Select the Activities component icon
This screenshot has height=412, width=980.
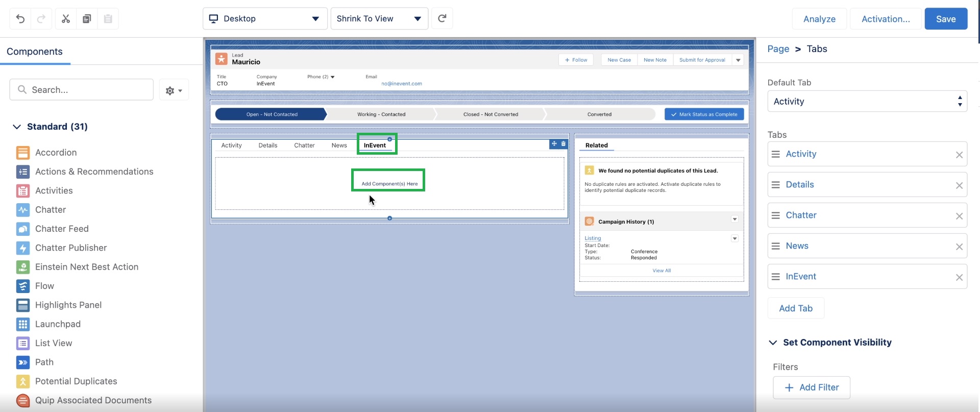pyautogui.click(x=23, y=191)
